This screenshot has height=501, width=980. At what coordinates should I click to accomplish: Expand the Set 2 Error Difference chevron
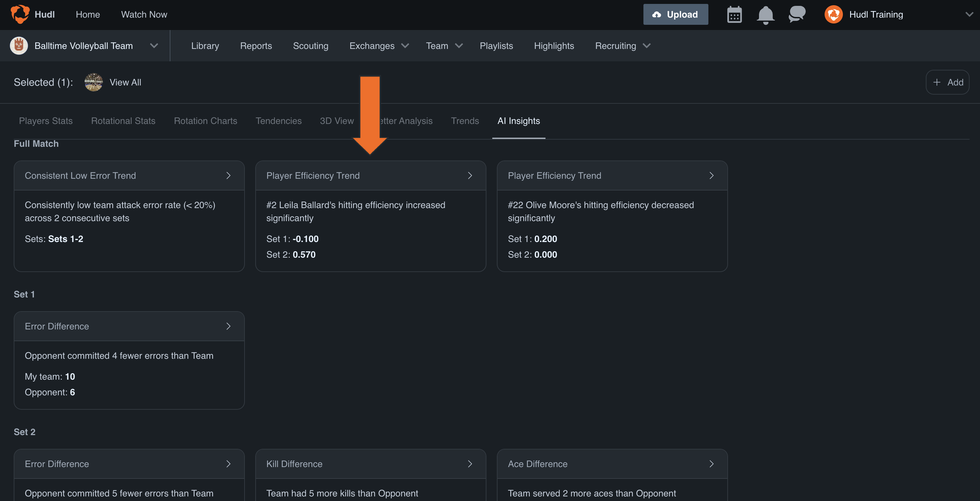[x=228, y=464]
